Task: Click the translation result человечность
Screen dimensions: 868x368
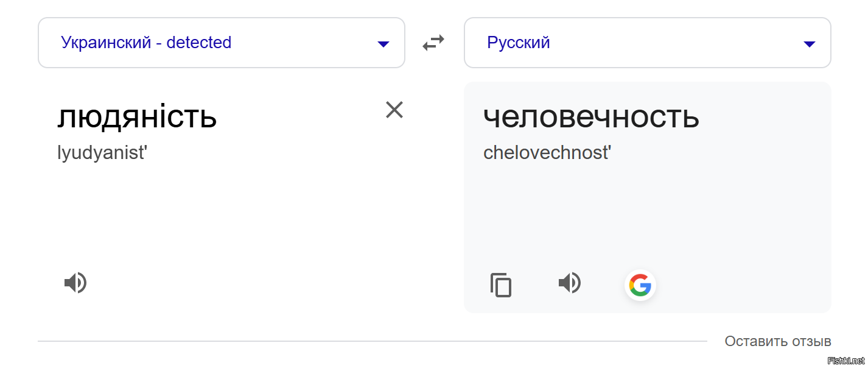Action: 590,118
